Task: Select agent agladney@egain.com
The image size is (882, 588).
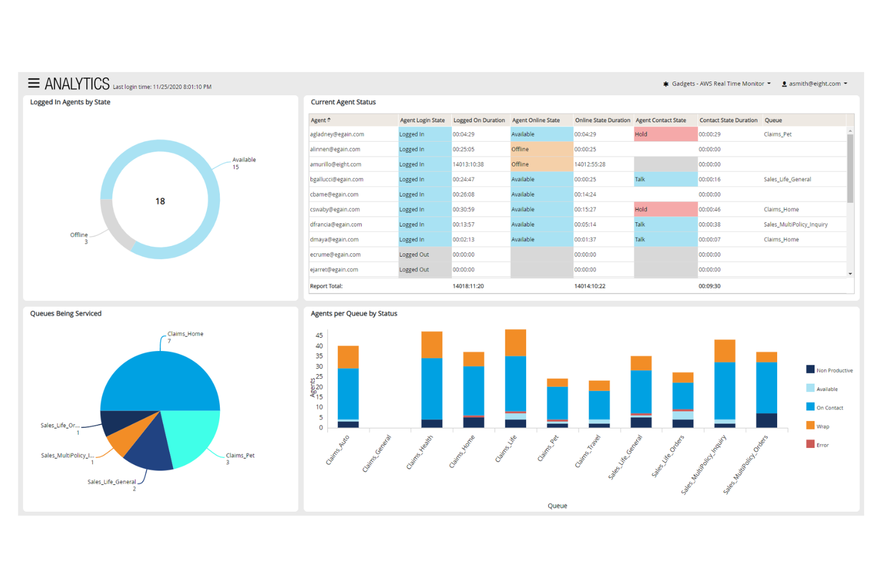Action: (337, 135)
